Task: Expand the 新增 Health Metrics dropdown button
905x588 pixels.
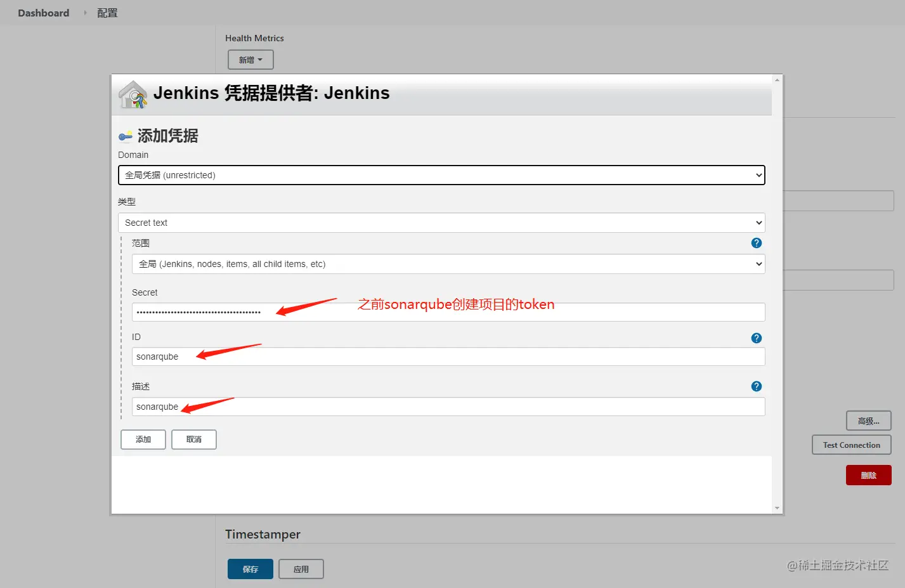Action: [251, 60]
